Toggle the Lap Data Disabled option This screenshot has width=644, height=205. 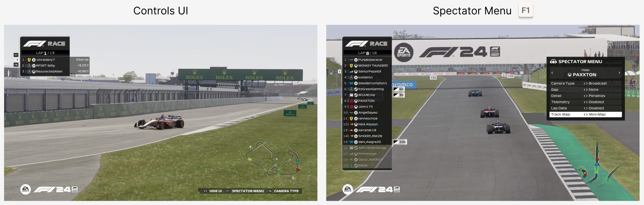pos(594,108)
